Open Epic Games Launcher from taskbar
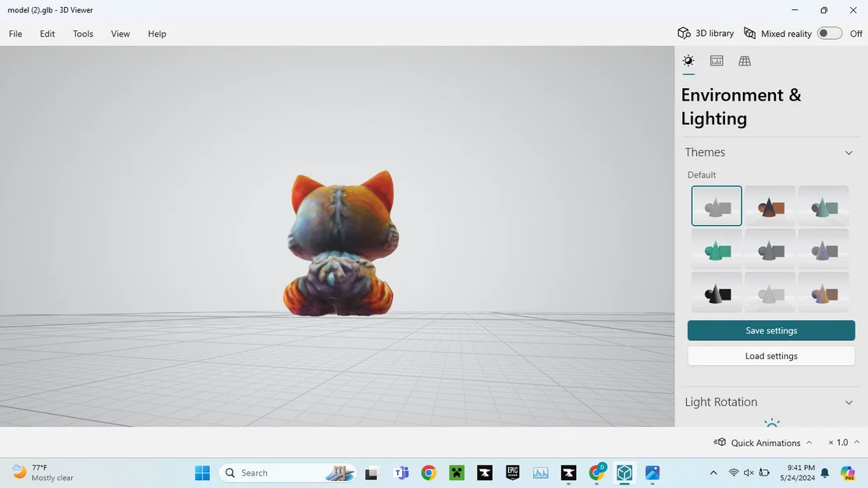 pos(513,472)
